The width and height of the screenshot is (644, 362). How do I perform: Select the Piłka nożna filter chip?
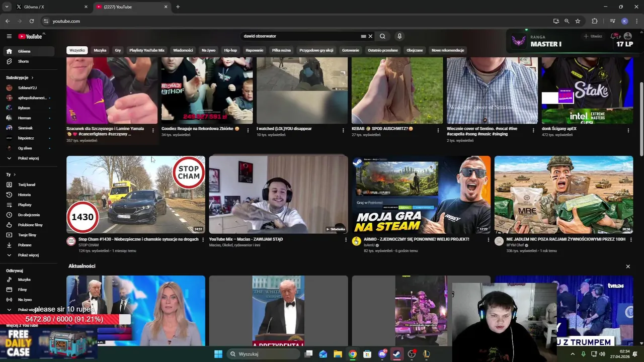(x=281, y=50)
